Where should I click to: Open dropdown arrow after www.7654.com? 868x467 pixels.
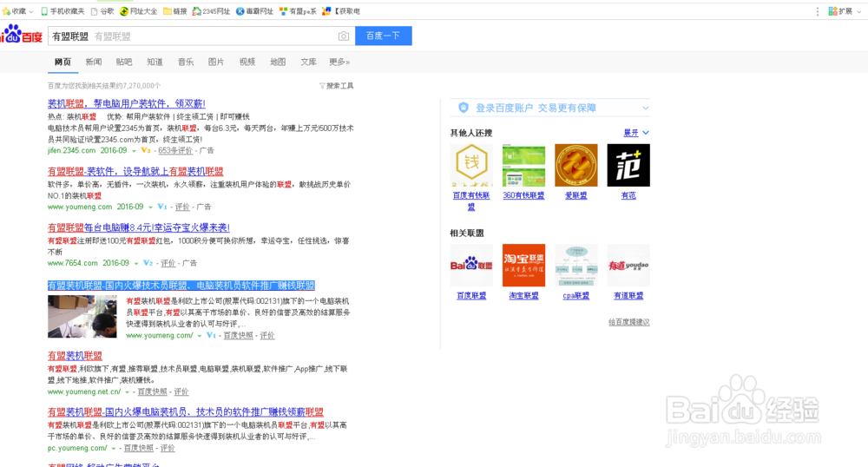coord(135,263)
